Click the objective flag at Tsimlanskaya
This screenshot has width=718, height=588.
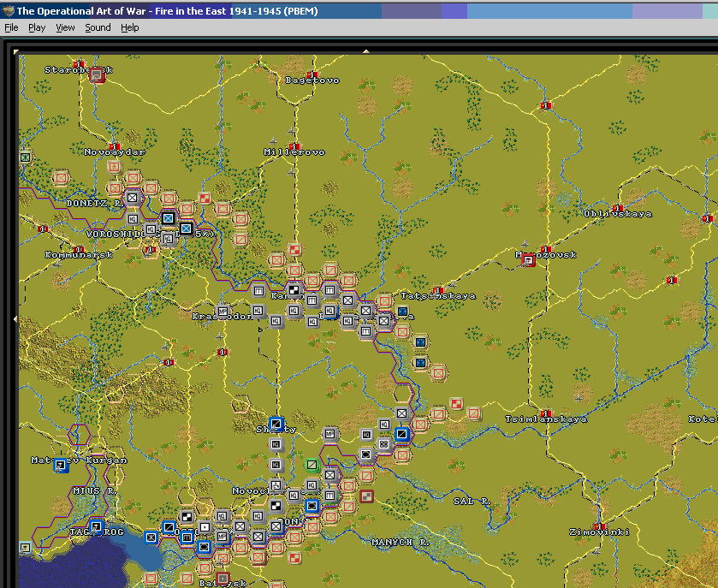[x=545, y=413]
